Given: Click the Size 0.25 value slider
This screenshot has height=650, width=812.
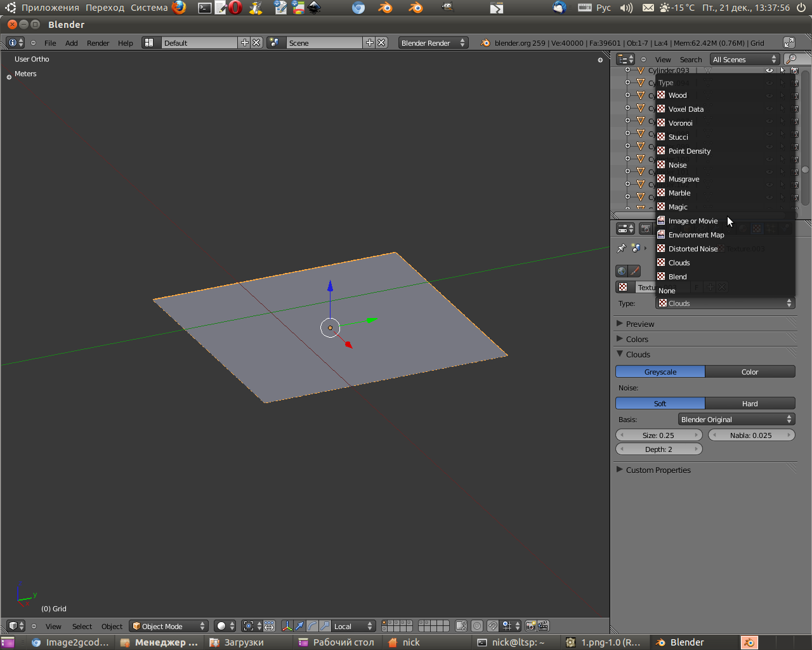Looking at the screenshot, I should point(658,435).
